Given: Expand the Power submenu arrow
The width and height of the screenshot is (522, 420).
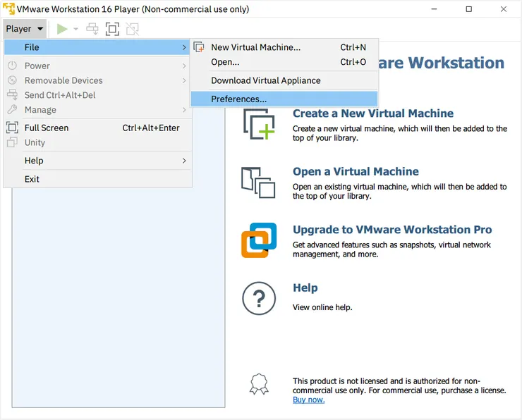Looking at the screenshot, I should pyautogui.click(x=184, y=66).
